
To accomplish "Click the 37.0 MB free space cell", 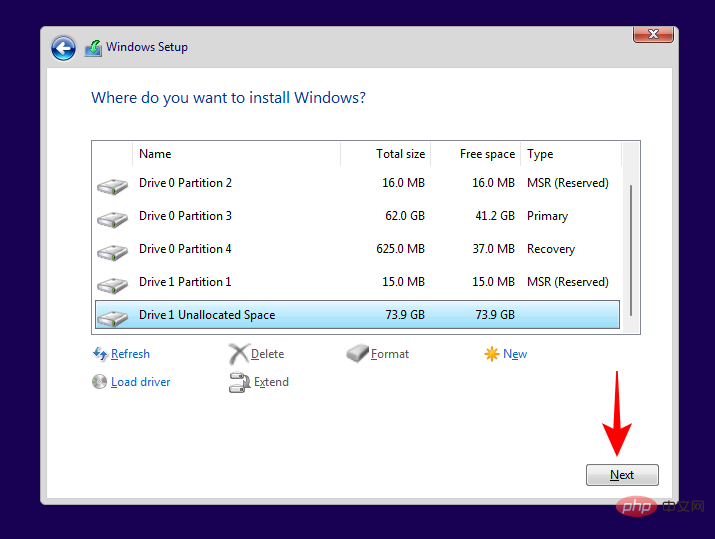I will point(493,249).
